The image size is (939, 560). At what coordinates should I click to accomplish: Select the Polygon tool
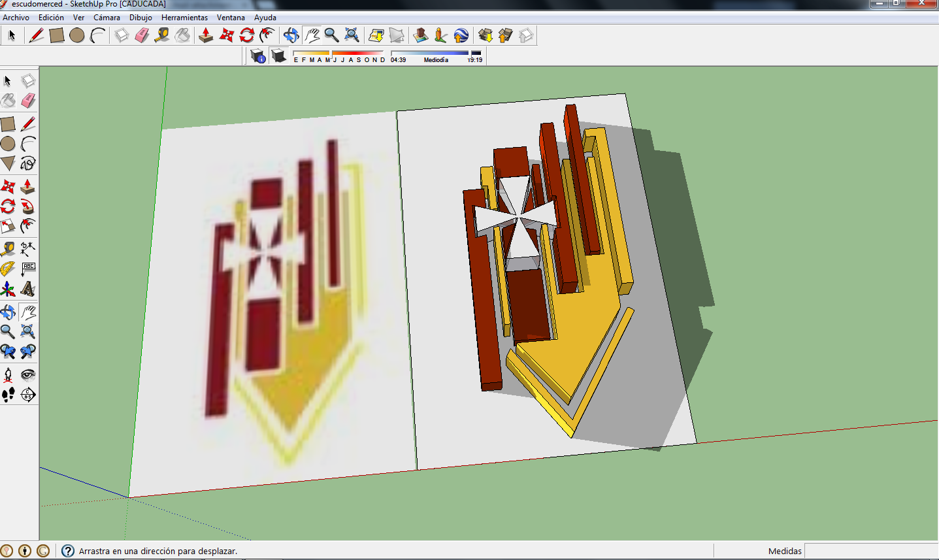click(x=8, y=163)
